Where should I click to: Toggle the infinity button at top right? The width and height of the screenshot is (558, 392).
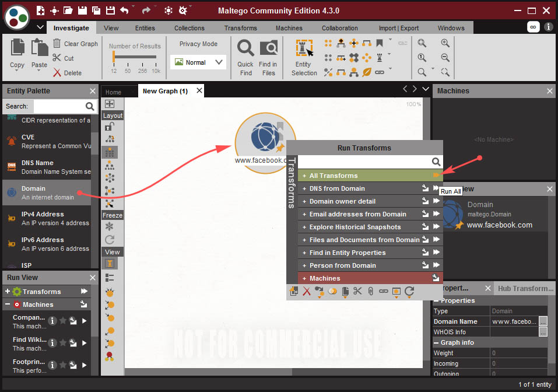(x=533, y=27)
